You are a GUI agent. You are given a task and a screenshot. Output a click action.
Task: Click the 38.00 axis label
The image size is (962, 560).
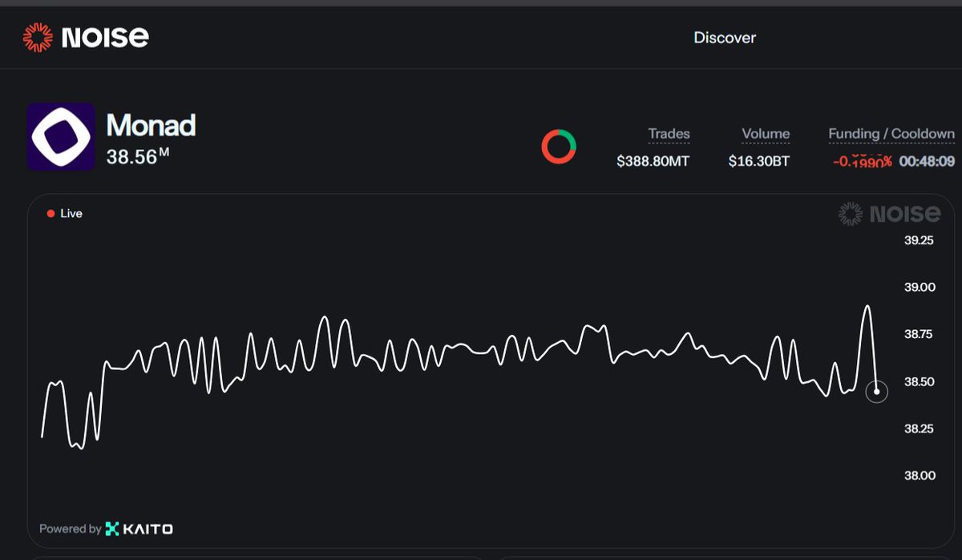click(919, 476)
